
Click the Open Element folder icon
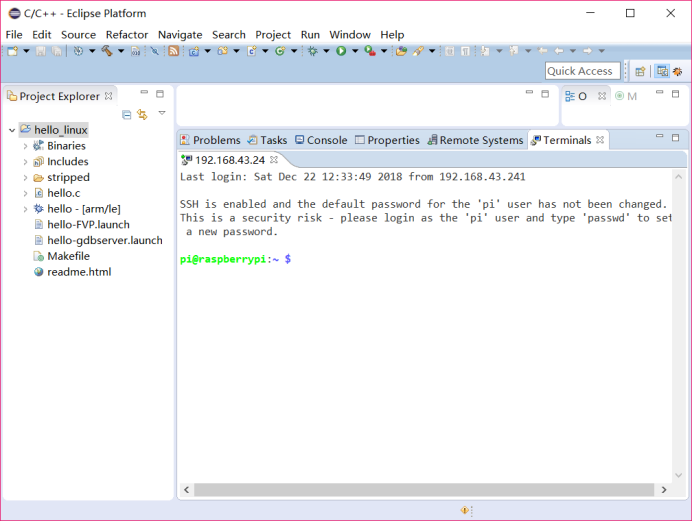click(x=401, y=51)
